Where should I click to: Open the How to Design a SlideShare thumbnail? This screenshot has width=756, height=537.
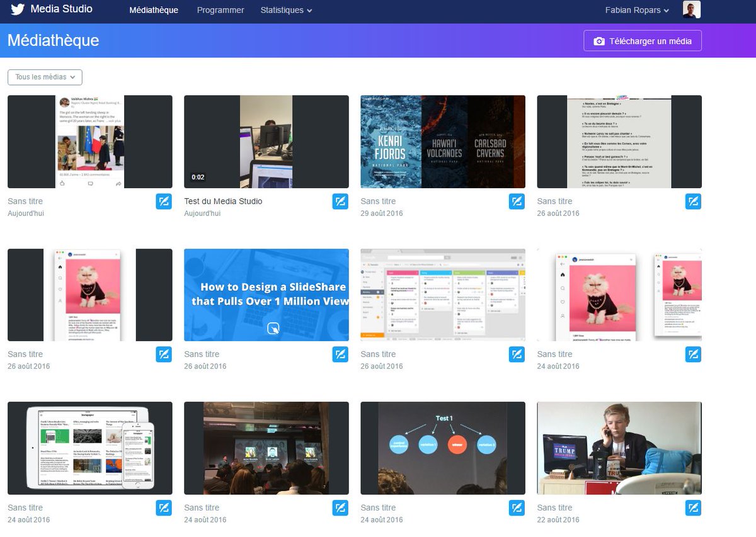tap(266, 295)
